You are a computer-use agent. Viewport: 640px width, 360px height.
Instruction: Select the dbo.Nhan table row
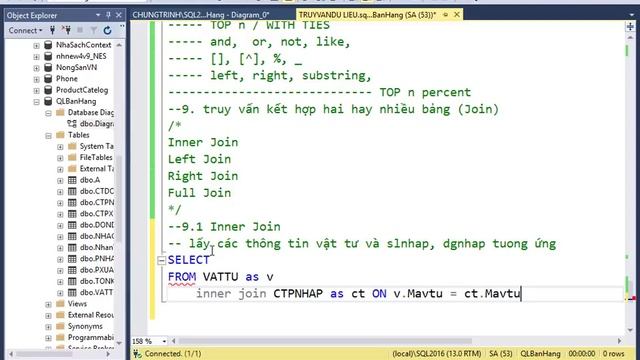[91, 247]
